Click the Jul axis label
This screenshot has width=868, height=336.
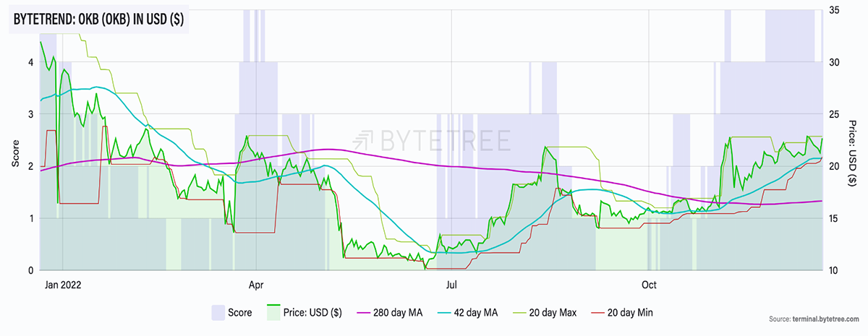pyautogui.click(x=453, y=284)
